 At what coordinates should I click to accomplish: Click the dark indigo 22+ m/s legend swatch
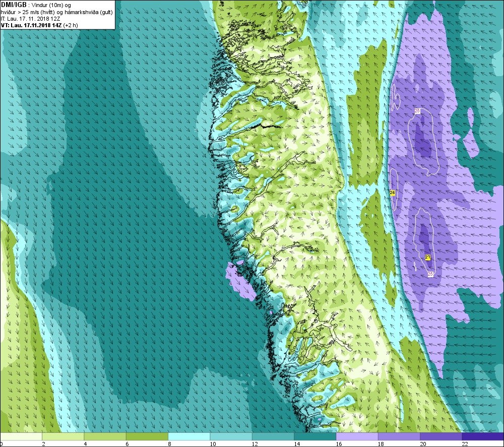[483, 436]
